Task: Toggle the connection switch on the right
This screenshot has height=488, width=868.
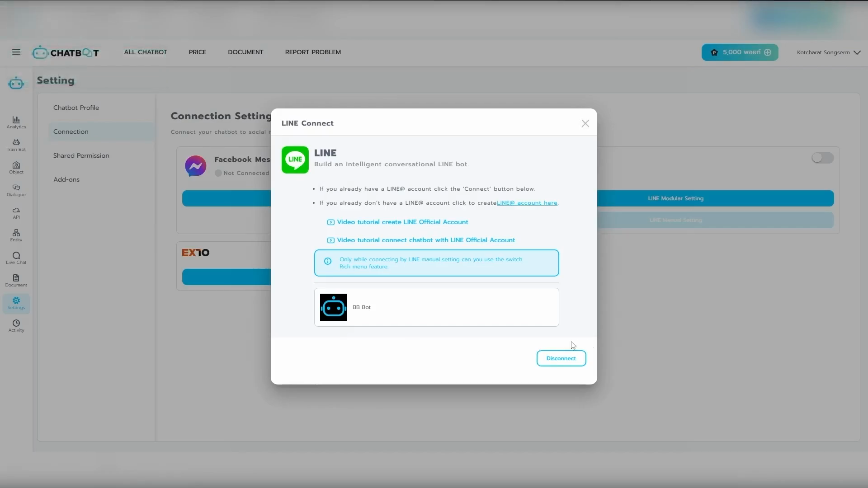Action: (822, 158)
